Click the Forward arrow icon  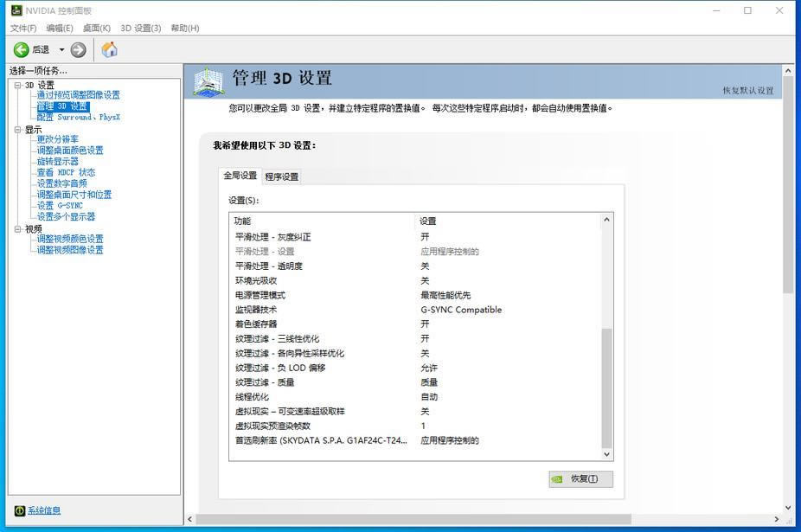tap(78, 49)
